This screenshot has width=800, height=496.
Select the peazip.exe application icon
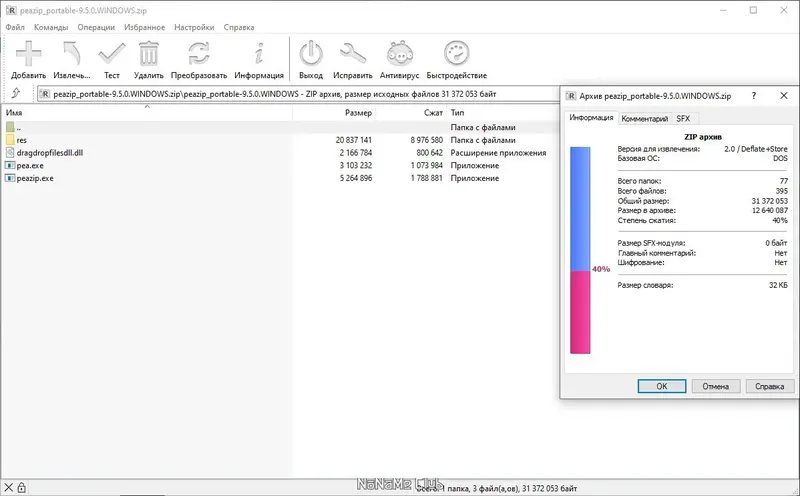click(x=10, y=178)
